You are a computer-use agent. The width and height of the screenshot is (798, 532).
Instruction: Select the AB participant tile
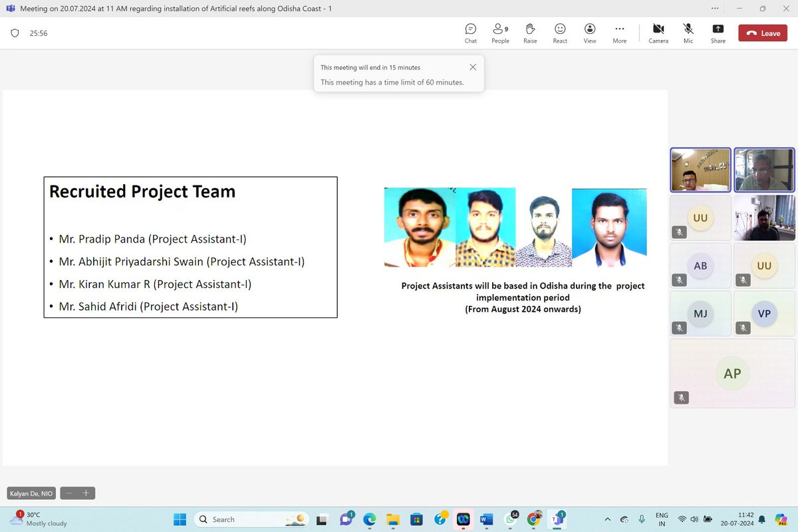(700, 266)
